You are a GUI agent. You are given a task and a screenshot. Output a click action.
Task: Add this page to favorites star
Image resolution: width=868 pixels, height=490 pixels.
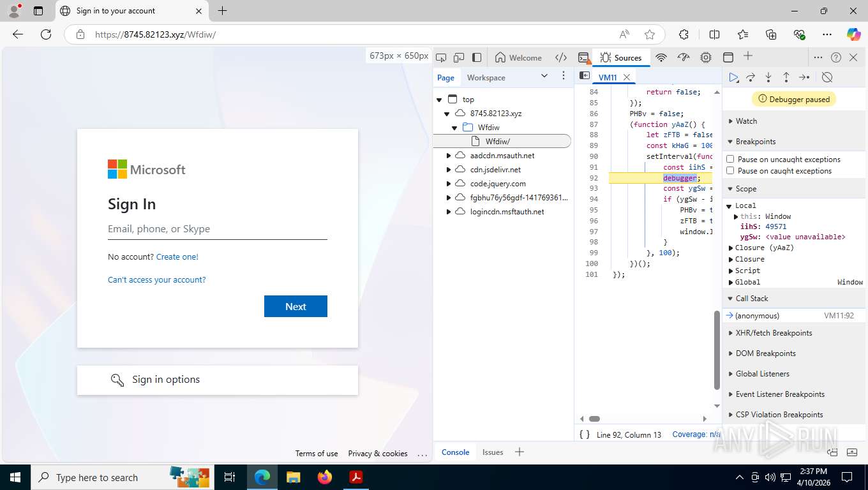tap(650, 34)
